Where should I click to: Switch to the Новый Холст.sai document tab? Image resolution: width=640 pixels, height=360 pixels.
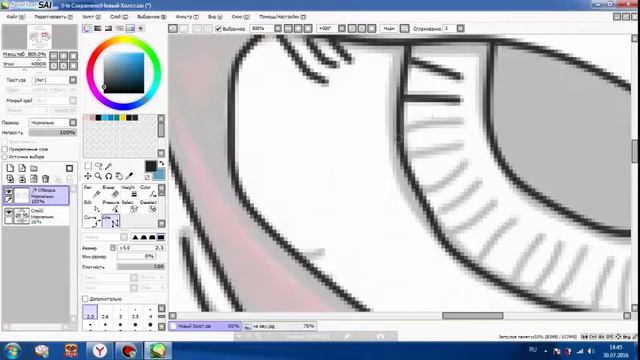[x=205, y=326]
